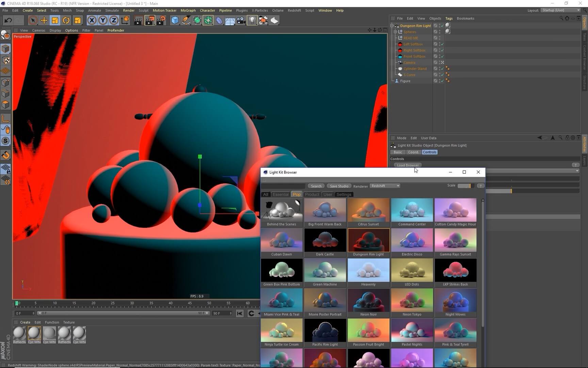
Task: Open the Render menu
Action: (129, 11)
